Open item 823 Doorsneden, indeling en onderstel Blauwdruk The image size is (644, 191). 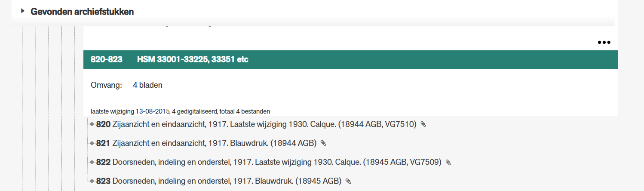tap(219, 181)
